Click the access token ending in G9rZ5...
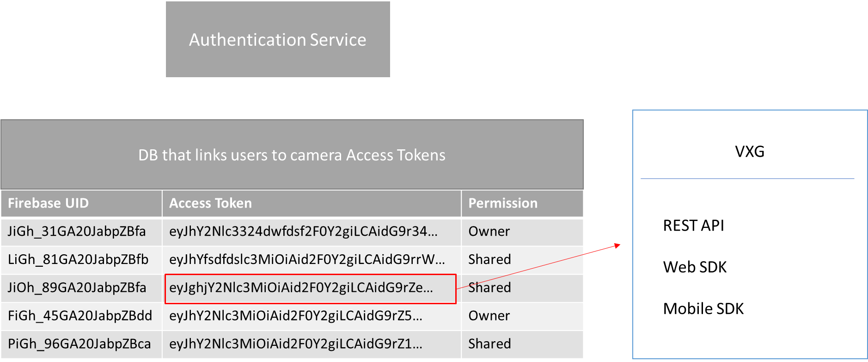Image resolution: width=868 pixels, height=362 pixels. (x=296, y=316)
